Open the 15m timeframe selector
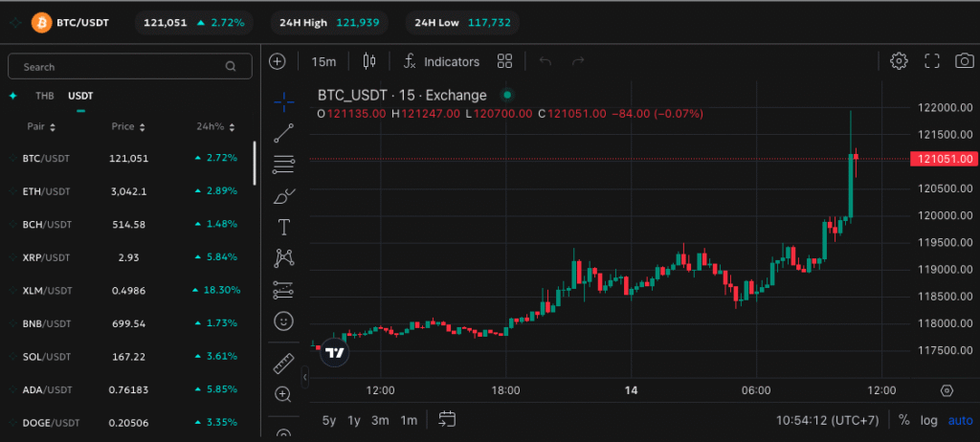 click(x=323, y=61)
